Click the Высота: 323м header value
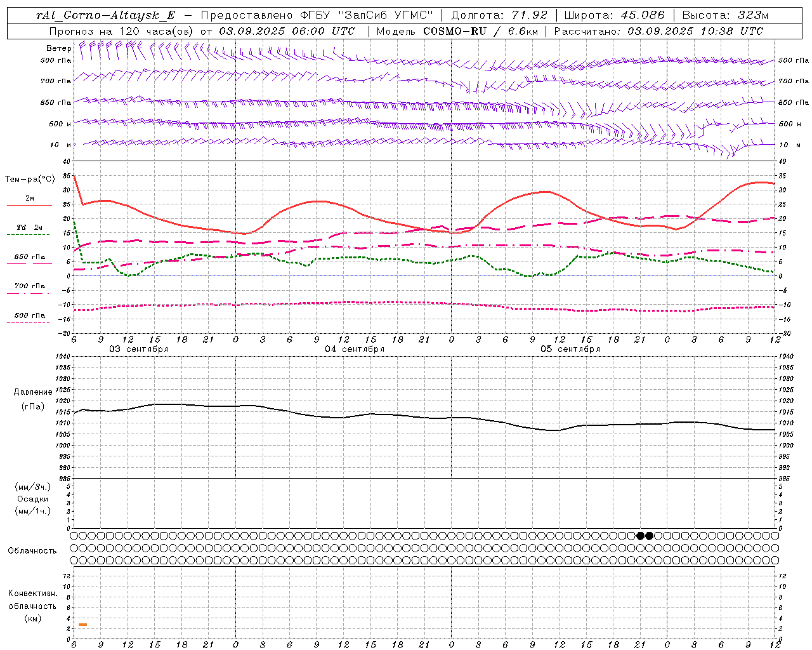812x650 pixels. click(x=725, y=15)
